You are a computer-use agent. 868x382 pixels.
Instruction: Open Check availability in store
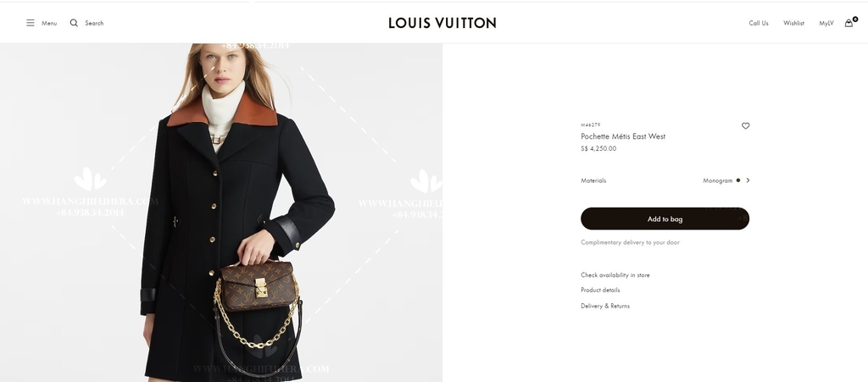tap(615, 274)
